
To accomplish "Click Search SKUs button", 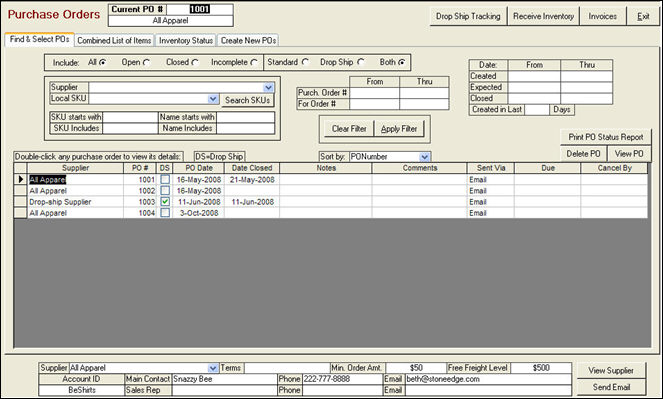I will (x=247, y=100).
